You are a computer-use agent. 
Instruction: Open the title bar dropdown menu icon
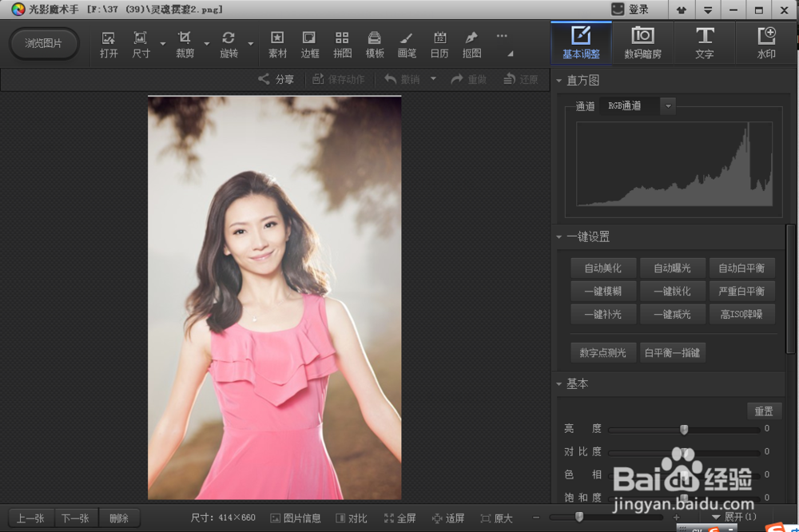coord(708,10)
